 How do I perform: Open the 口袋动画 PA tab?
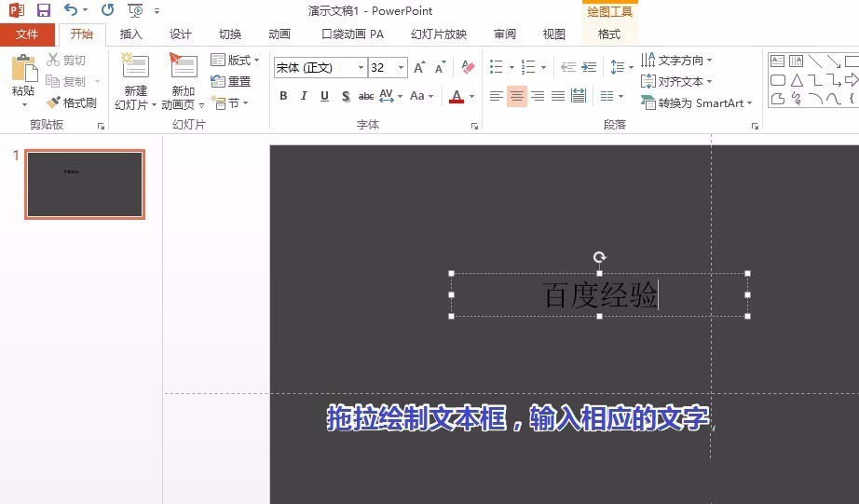coord(353,34)
